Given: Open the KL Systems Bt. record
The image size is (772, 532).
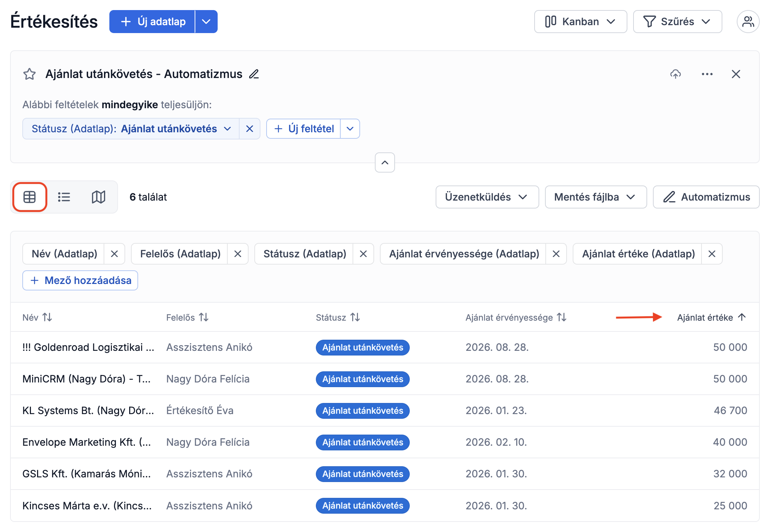Looking at the screenshot, I should 88,411.
